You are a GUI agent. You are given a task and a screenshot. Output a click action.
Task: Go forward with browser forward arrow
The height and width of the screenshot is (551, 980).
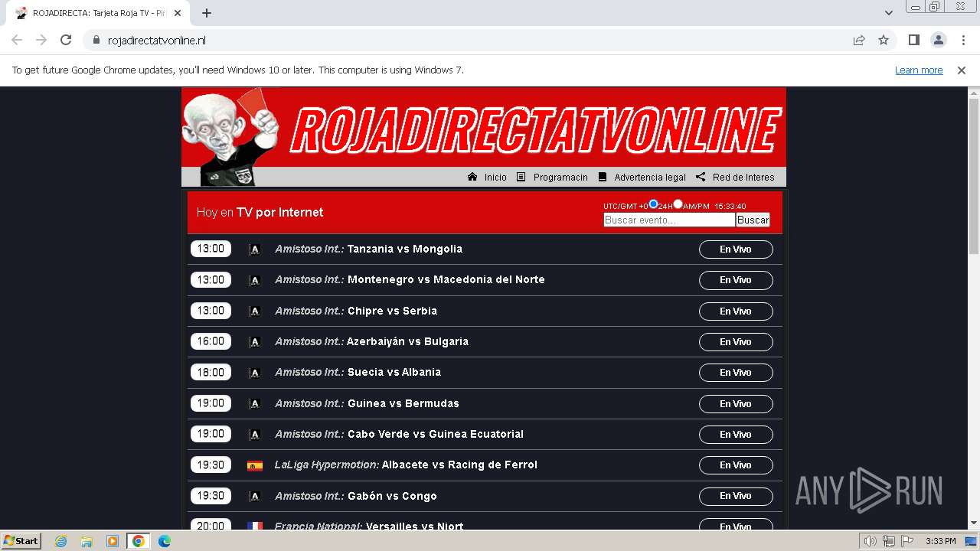[41, 40]
